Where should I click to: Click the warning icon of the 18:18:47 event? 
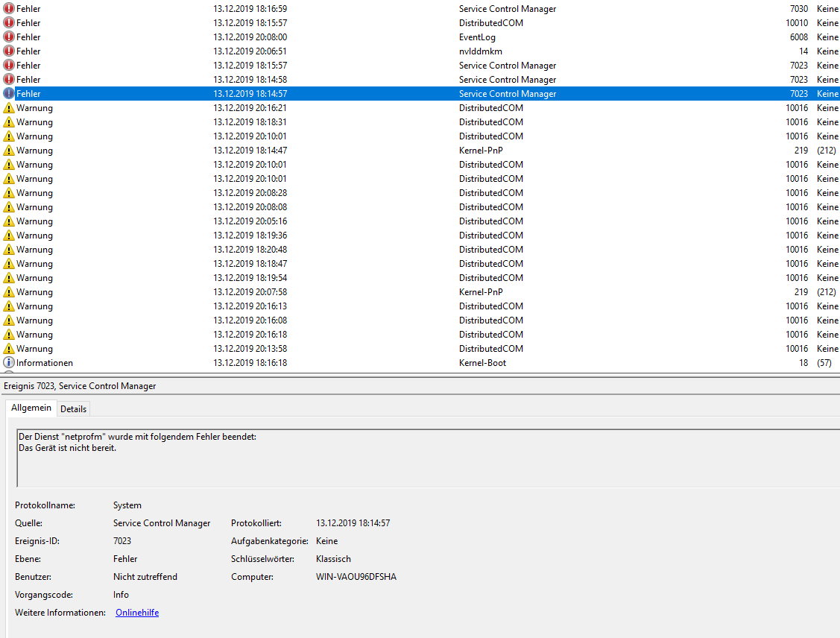[9, 264]
